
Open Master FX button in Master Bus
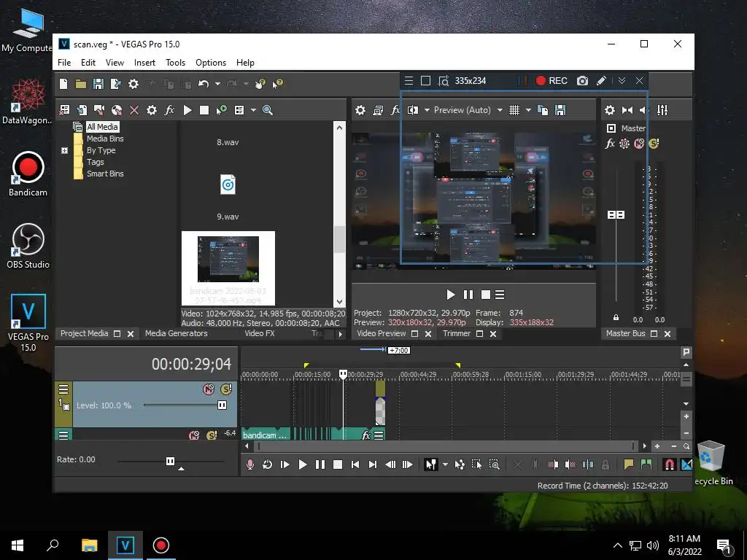610,144
